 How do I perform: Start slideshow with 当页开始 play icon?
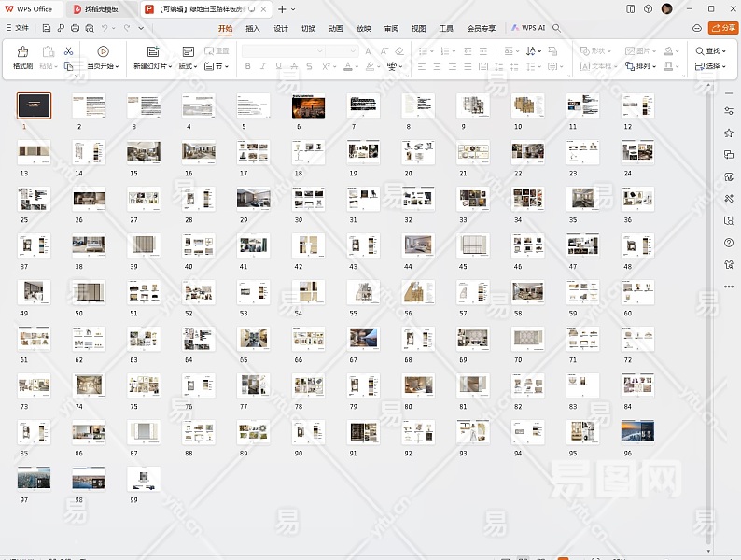pyautogui.click(x=103, y=52)
